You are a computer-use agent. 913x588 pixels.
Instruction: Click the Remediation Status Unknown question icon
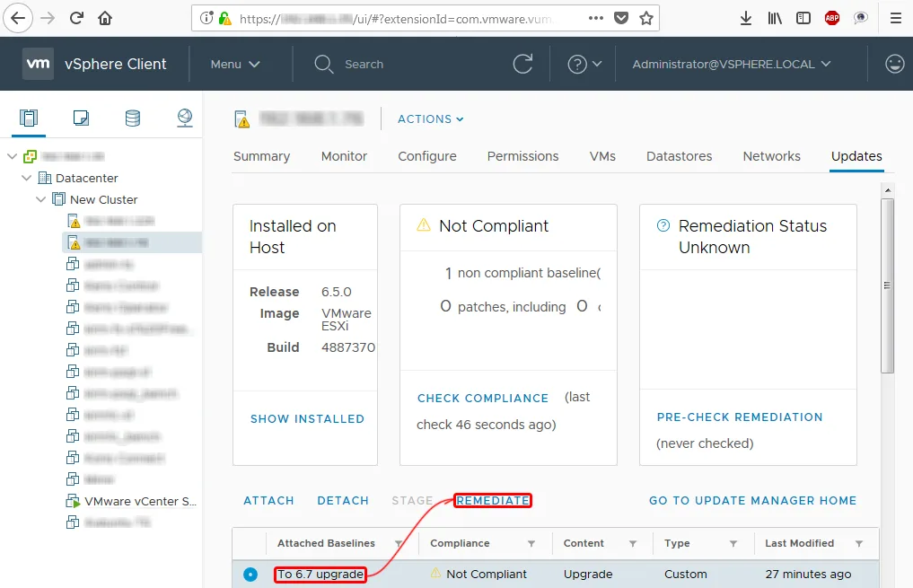[663, 225]
